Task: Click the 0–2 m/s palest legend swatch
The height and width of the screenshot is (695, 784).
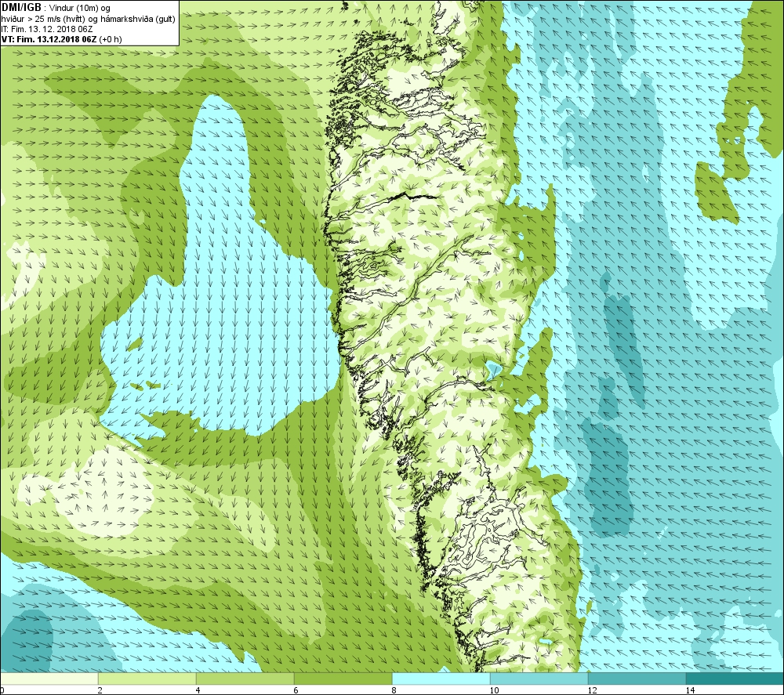Action: [x=49, y=679]
